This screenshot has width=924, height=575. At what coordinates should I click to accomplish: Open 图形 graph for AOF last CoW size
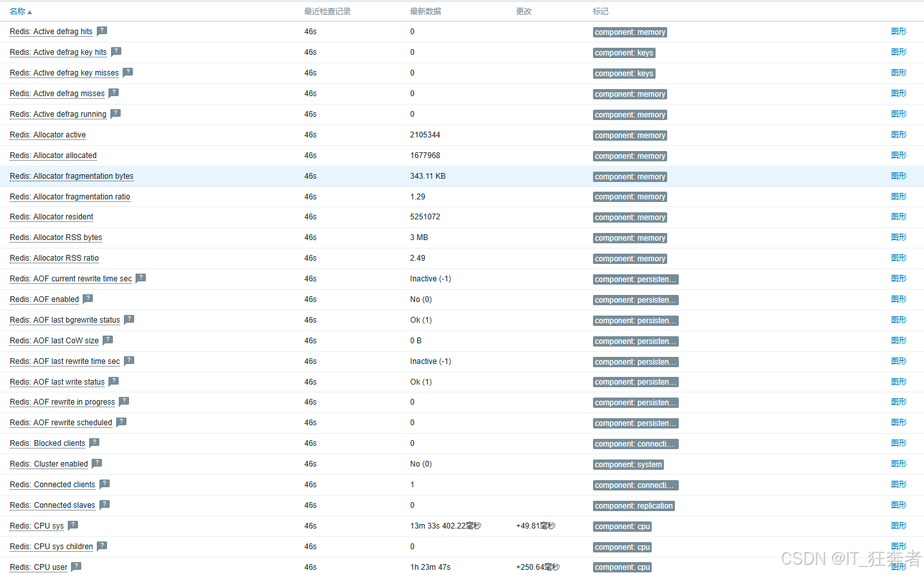(x=899, y=341)
